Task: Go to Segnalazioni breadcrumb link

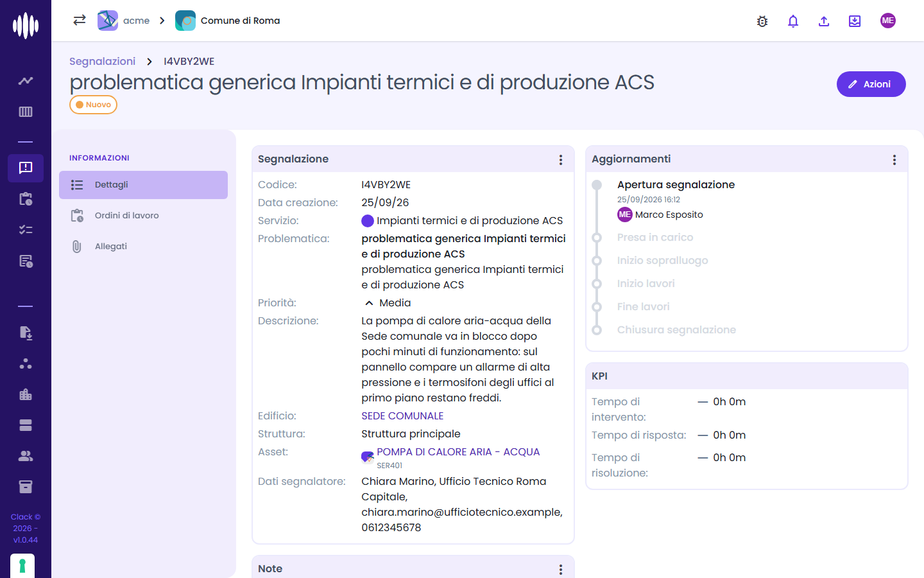Action: pos(103,61)
